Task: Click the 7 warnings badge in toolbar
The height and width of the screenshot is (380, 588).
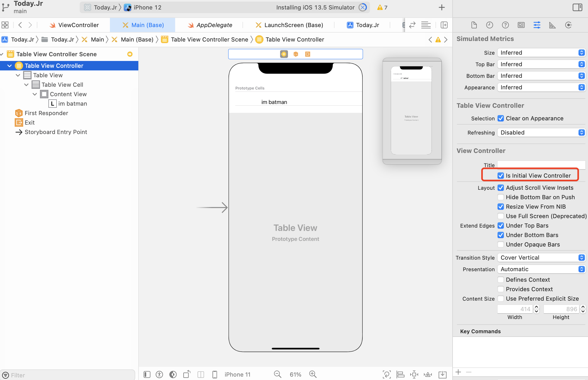Action: (382, 7)
